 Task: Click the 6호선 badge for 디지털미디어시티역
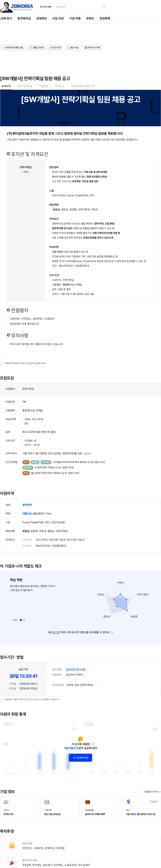coord(26,462)
